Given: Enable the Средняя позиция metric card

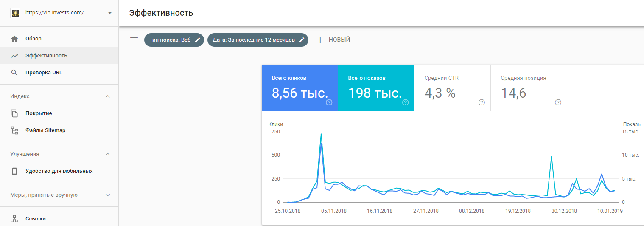Looking at the screenshot, I should (529, 88).
